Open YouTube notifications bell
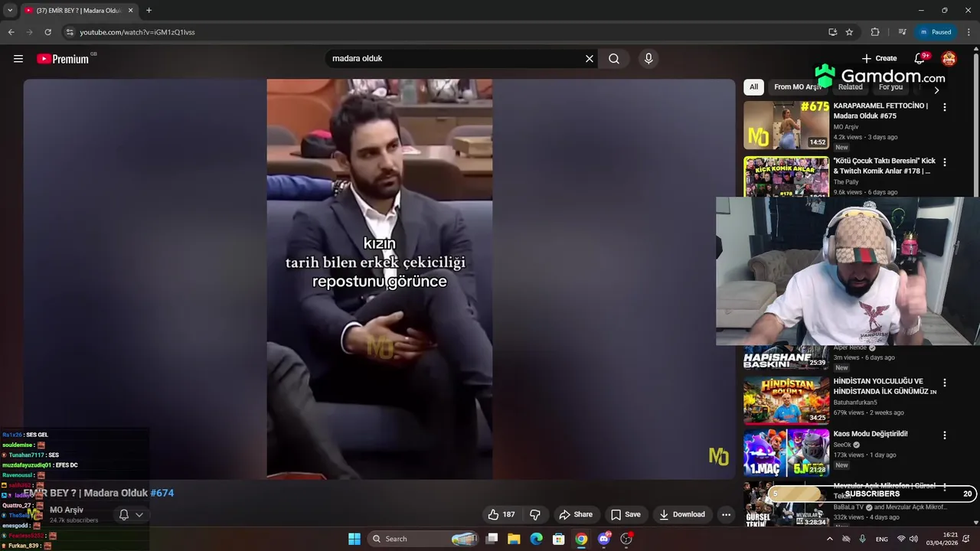This screenshot has width=980, height=551. pyautogui.click(x=920, y=58)
